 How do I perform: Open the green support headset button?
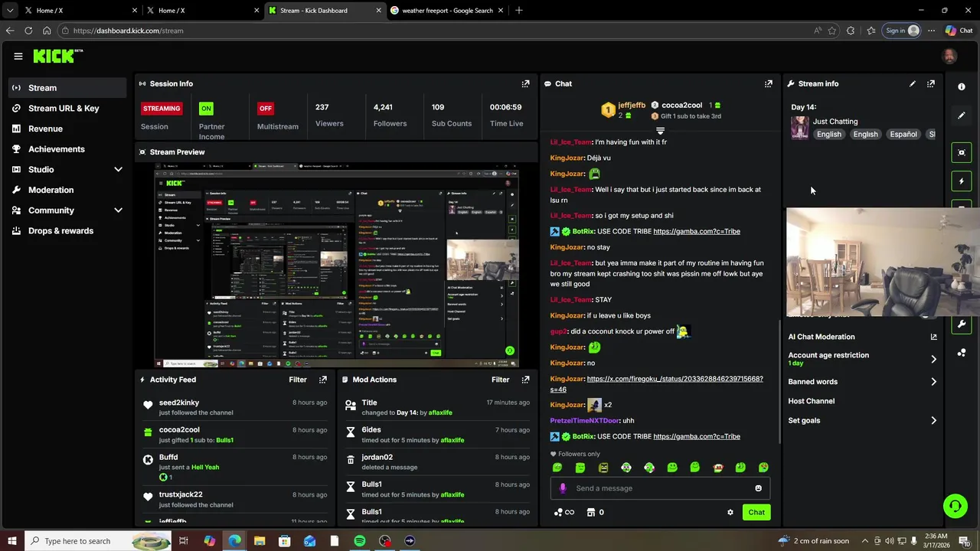pos(955,506)
